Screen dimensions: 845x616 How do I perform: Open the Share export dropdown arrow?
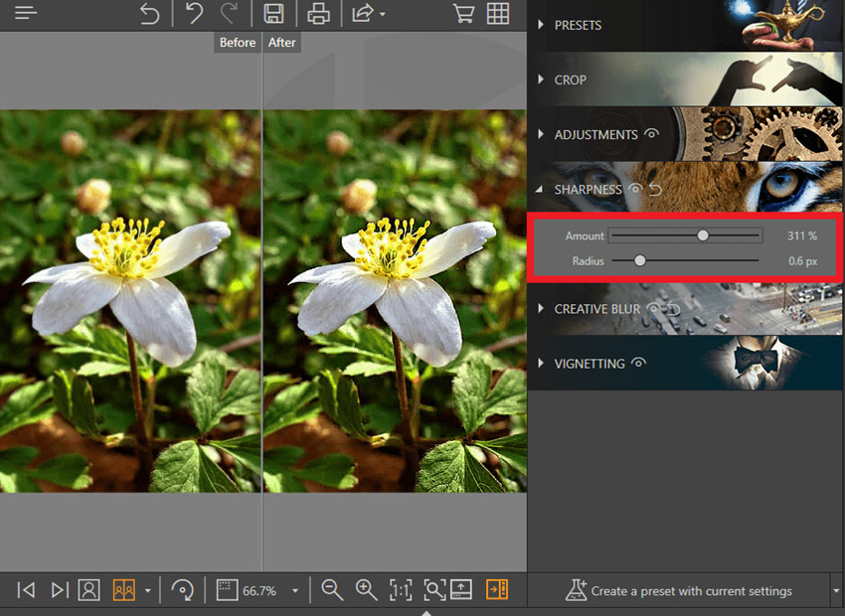(x=383, y=15)
